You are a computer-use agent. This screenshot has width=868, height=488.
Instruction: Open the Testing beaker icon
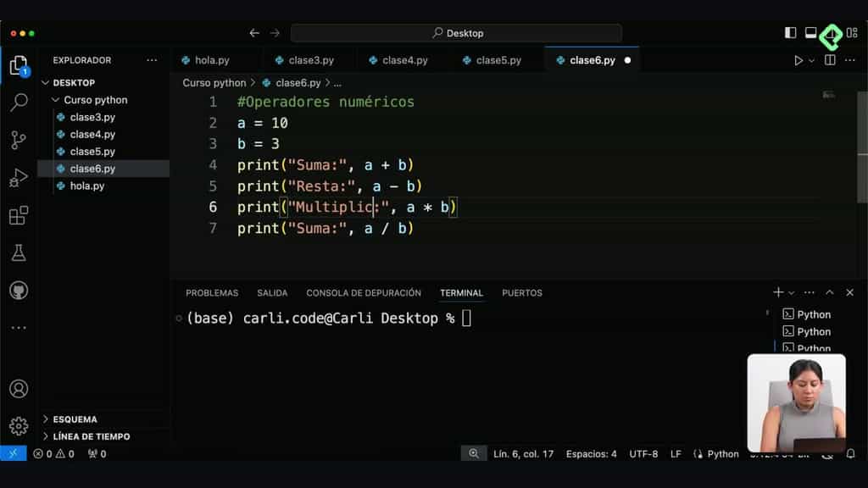click(19, 252)
